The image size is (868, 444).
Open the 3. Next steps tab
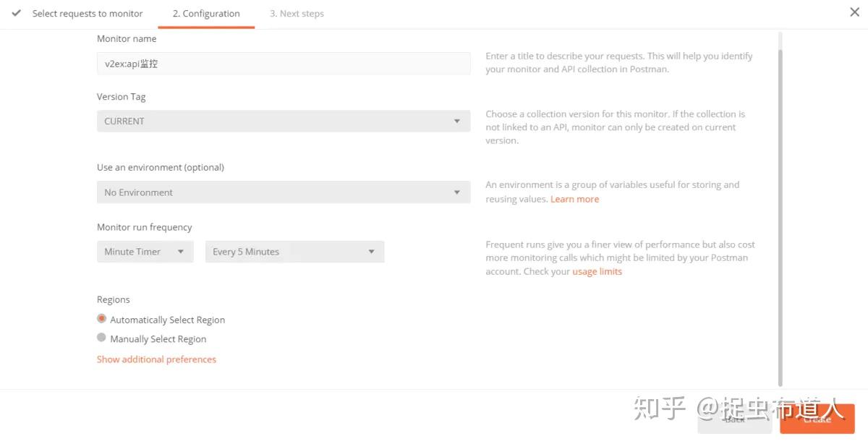[297, 14]
